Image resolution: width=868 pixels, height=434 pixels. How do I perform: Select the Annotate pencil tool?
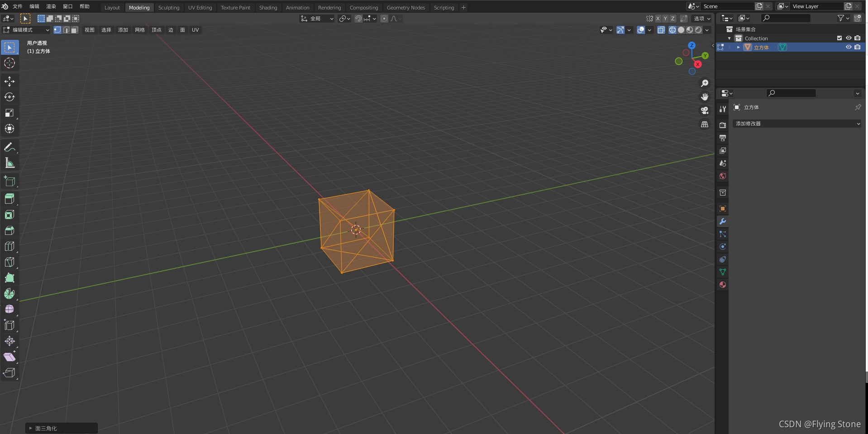point(10,147)
